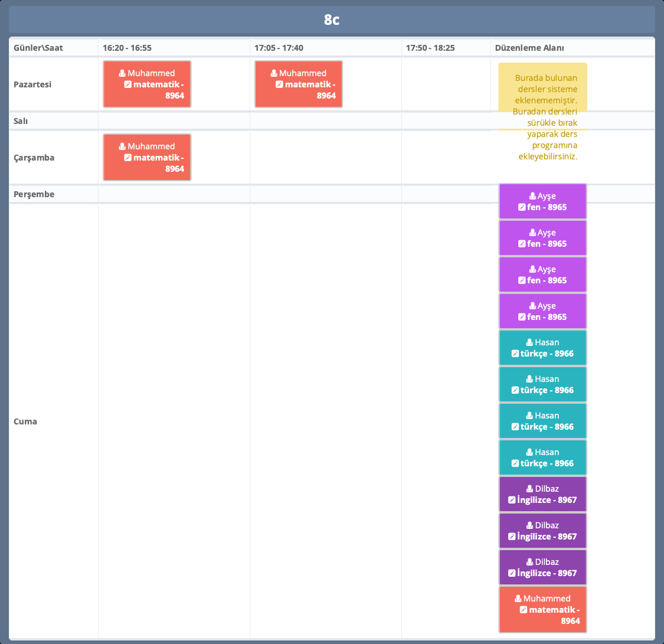The image size is (664, 644).
Task: Click the yellow unscheduled lessons notice box
Action: 542,96
